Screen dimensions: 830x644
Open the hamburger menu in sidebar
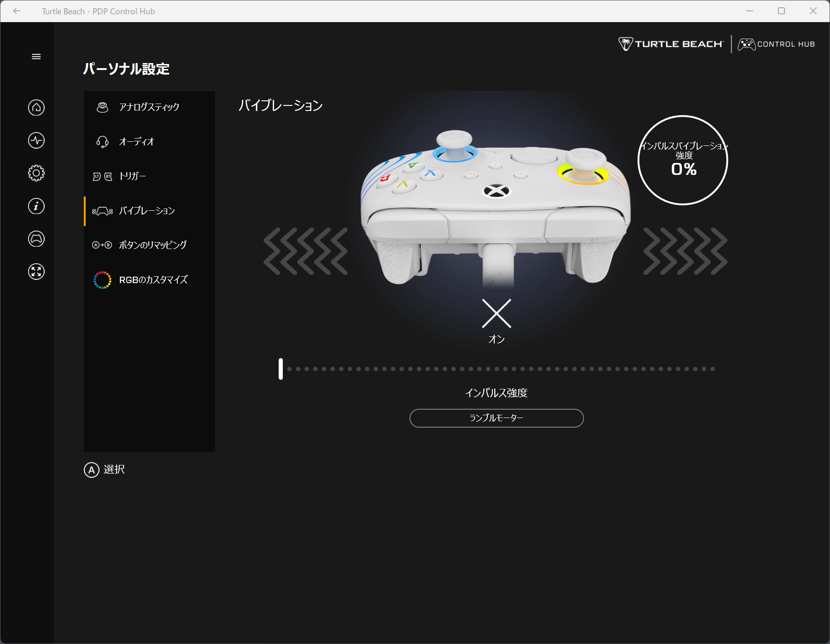(36, 57)
